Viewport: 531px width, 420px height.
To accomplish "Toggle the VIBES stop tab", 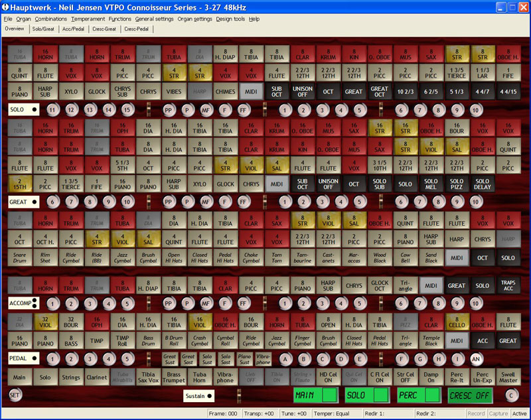I will click(174, 92).
